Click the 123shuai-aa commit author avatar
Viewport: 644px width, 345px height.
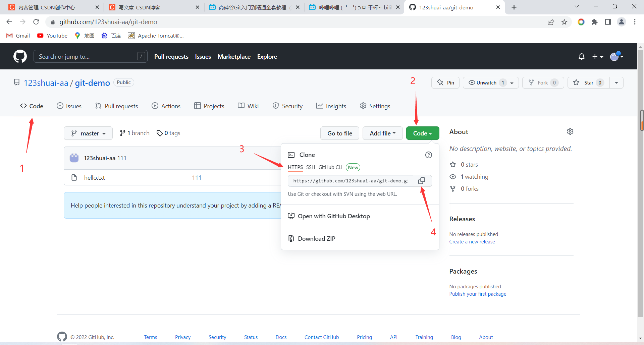point(74,158)
